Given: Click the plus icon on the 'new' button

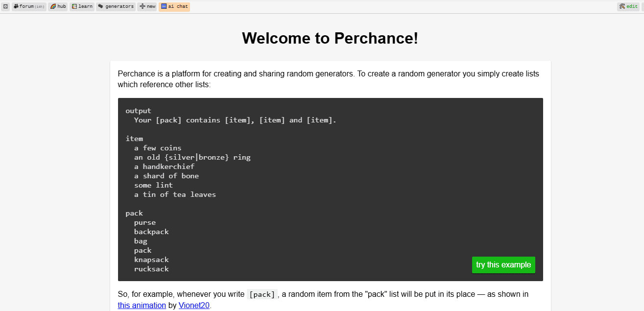Looking at the screenshot, I should 142,6.
